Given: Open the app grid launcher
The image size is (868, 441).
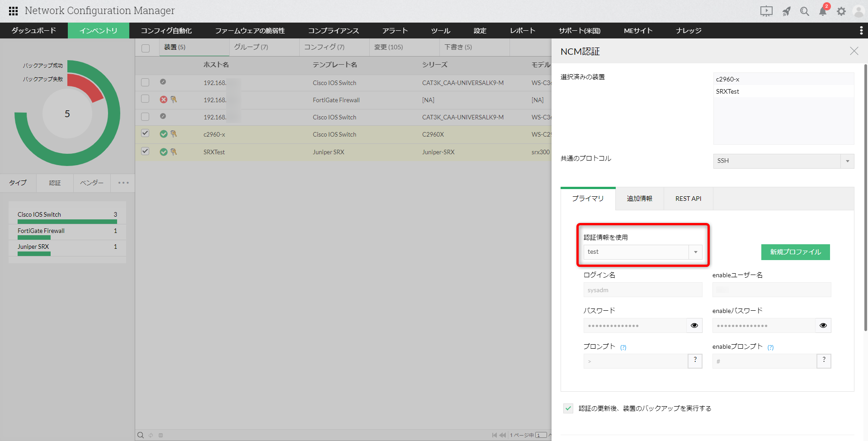Looking at the screenshot, I should (13, 11).
